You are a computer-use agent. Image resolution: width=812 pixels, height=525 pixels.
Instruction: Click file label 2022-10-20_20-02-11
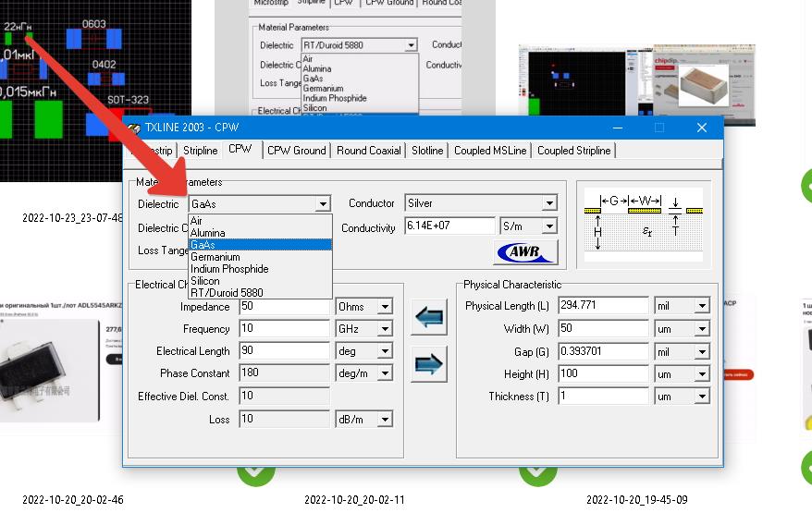(354, 500)
